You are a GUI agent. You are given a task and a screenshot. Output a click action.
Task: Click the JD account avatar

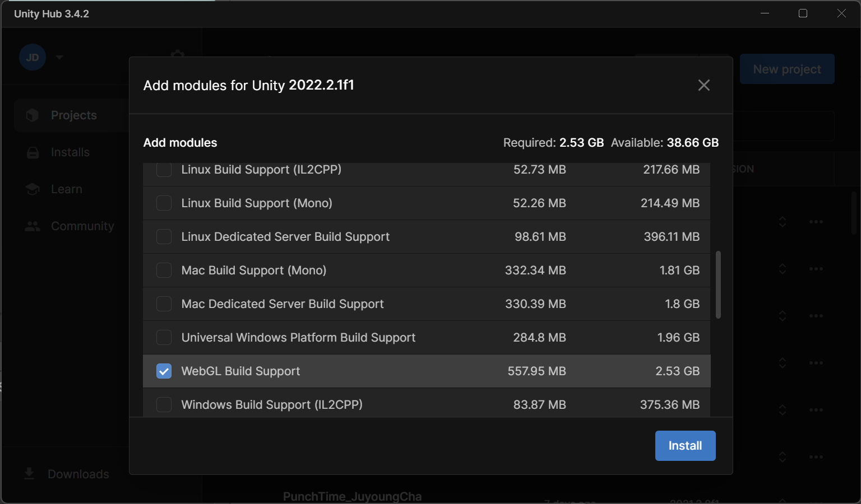33,57
